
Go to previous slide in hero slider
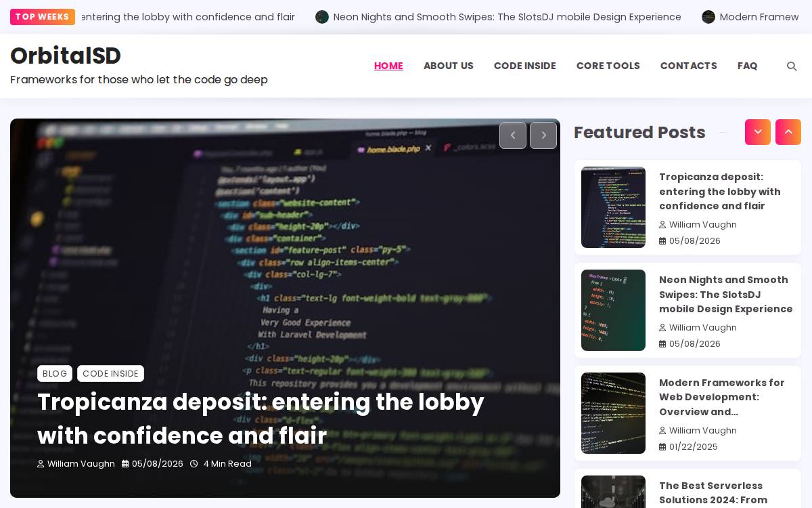pos(513,135)
